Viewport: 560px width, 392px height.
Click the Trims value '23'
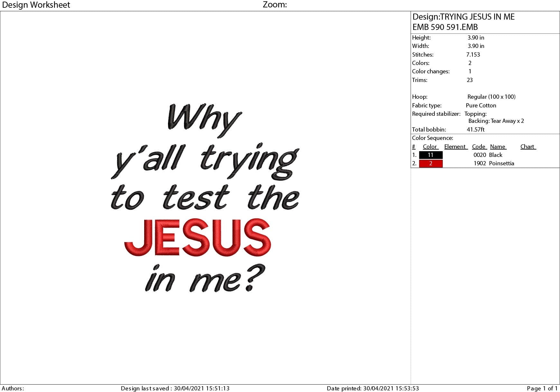point(470,80)
